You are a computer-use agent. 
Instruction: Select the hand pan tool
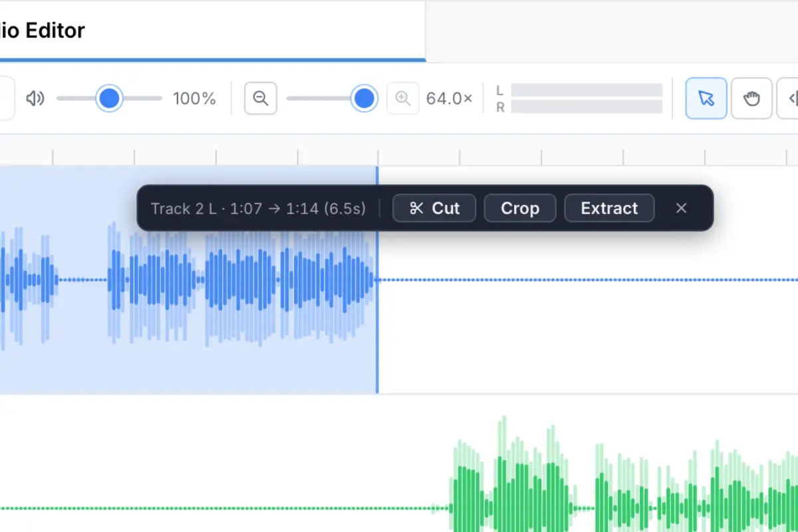tap(751, 98)
